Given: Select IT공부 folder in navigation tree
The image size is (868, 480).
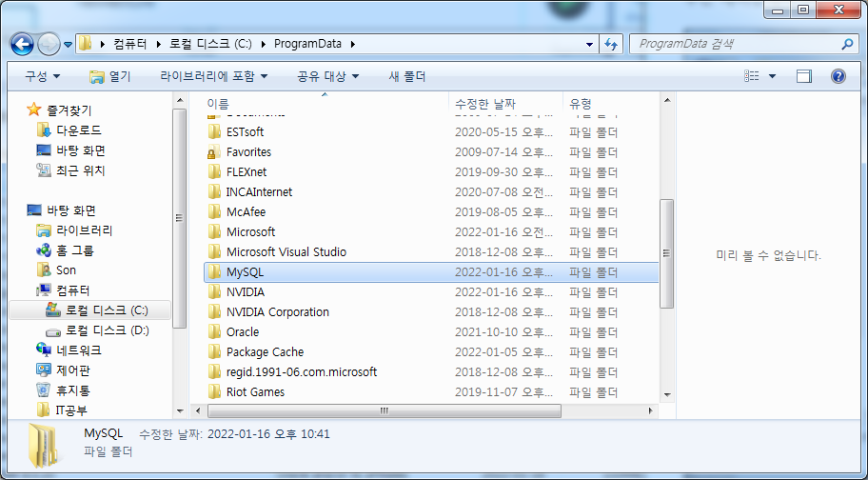Looking at the screenshot, I should [71, 410].
